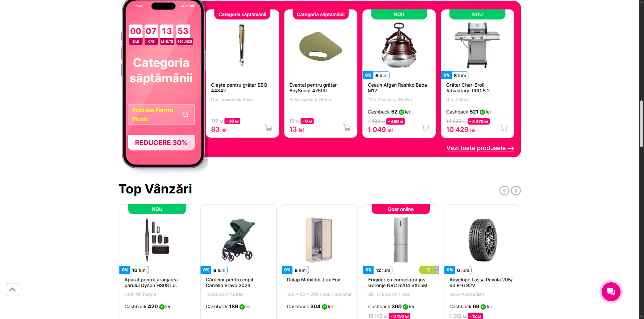
Task: Click the search icon in Produse Pentru Picnic
Action: 185,115
